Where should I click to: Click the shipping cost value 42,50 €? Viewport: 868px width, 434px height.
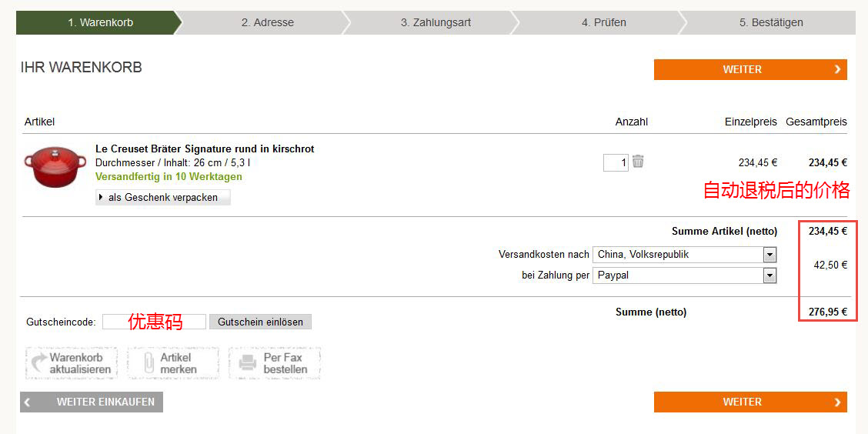(830, 265)
